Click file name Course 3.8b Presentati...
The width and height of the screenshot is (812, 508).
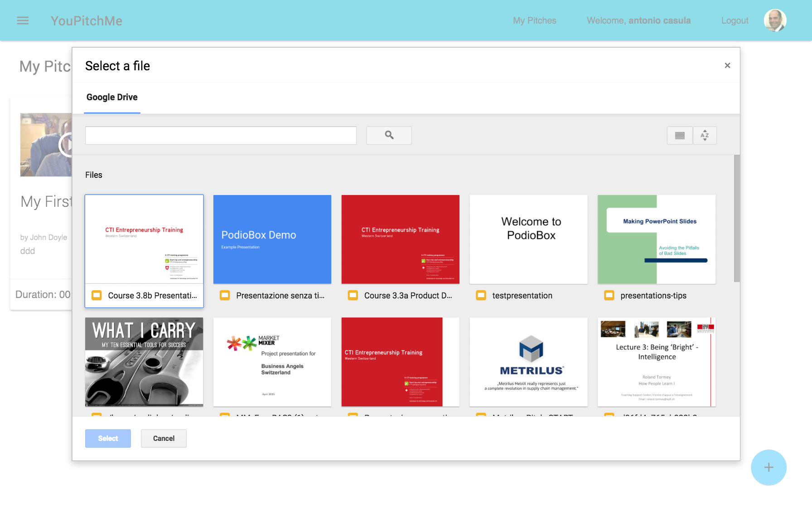[x=152, y=295]
